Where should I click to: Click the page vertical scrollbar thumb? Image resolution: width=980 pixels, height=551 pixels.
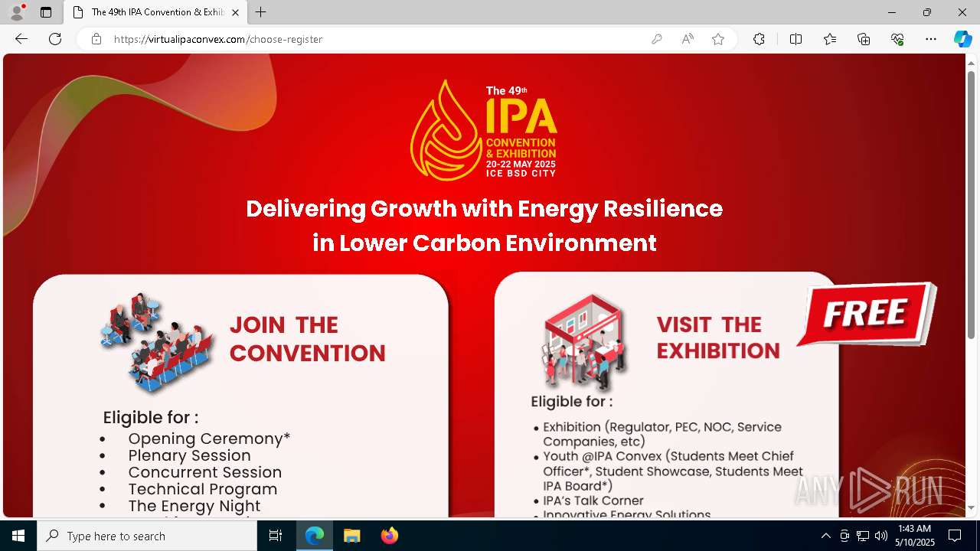[971, 204]
